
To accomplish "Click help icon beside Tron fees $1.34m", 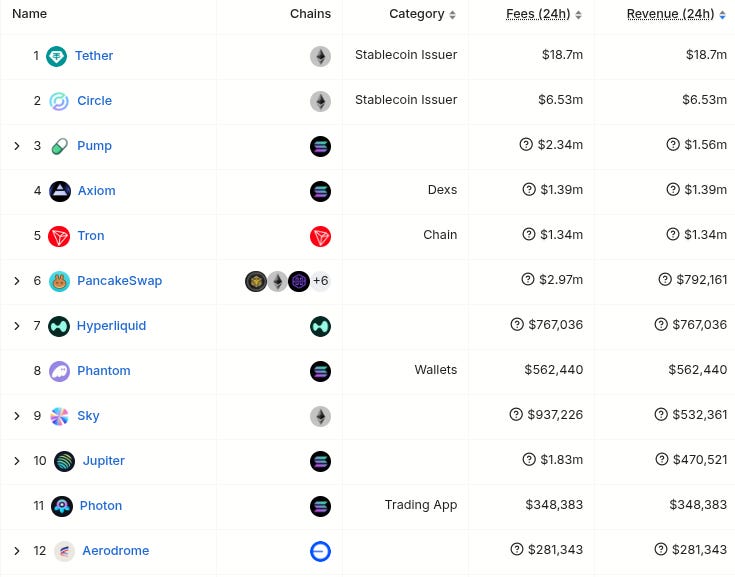I will [529, 234].
